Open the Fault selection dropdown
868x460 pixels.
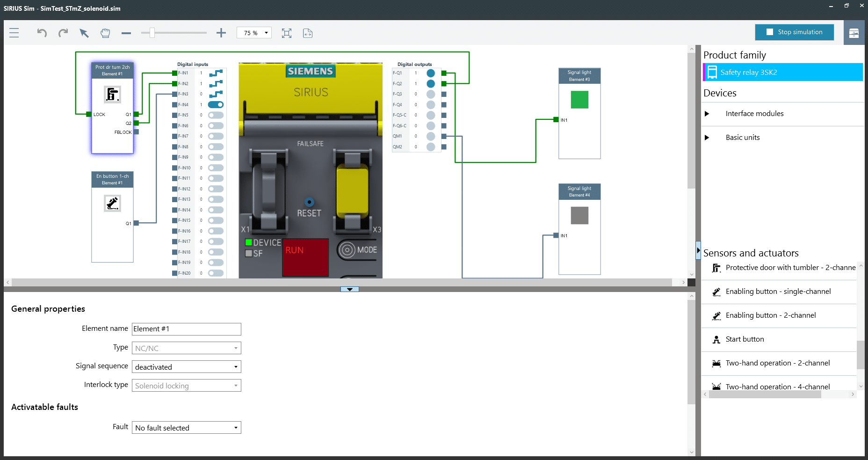(186, 428)
